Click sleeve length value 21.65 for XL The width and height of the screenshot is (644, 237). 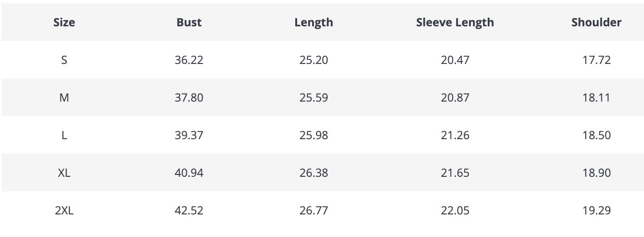point(455,173)
